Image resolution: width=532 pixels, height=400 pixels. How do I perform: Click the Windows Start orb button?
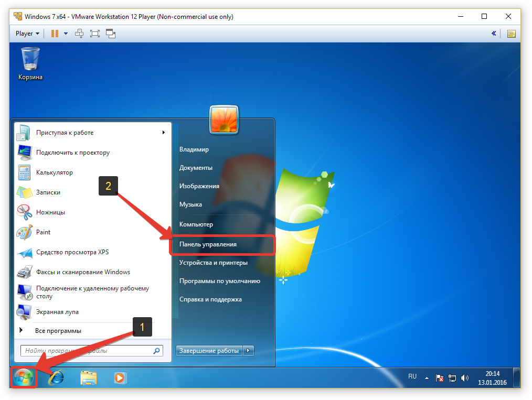(24, 377)
